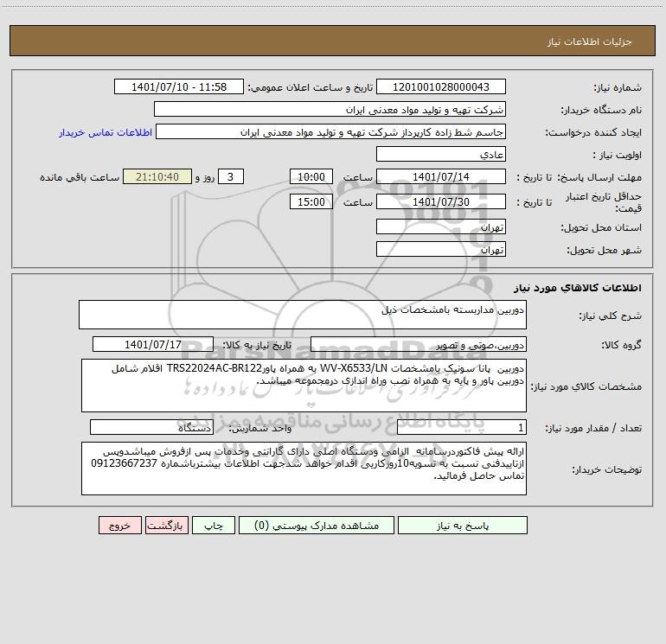Click the ساعت باقی مانده label
The width and height of the screenshot is (666, 644).
[80, 177]
